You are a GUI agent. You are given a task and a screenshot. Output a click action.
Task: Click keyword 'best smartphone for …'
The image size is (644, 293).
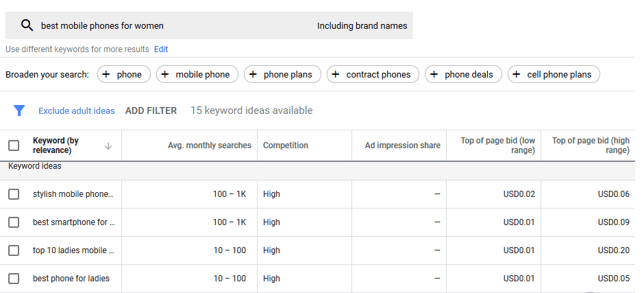coord(73,222)
